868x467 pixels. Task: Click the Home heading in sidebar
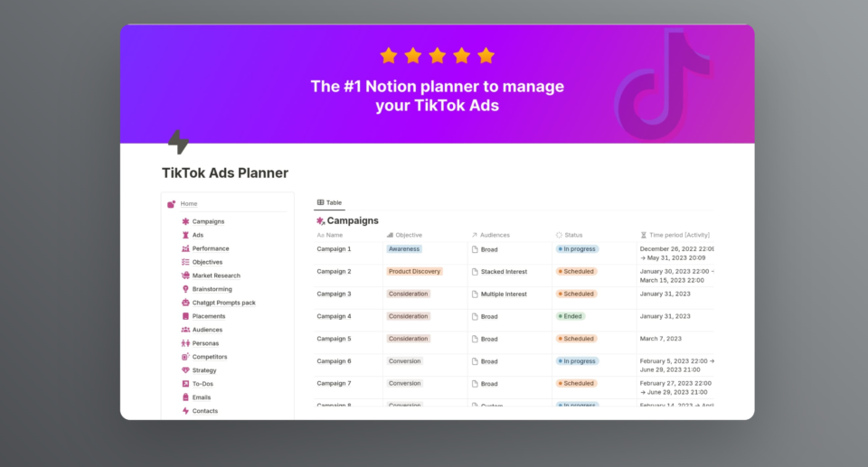coord(188,203)
